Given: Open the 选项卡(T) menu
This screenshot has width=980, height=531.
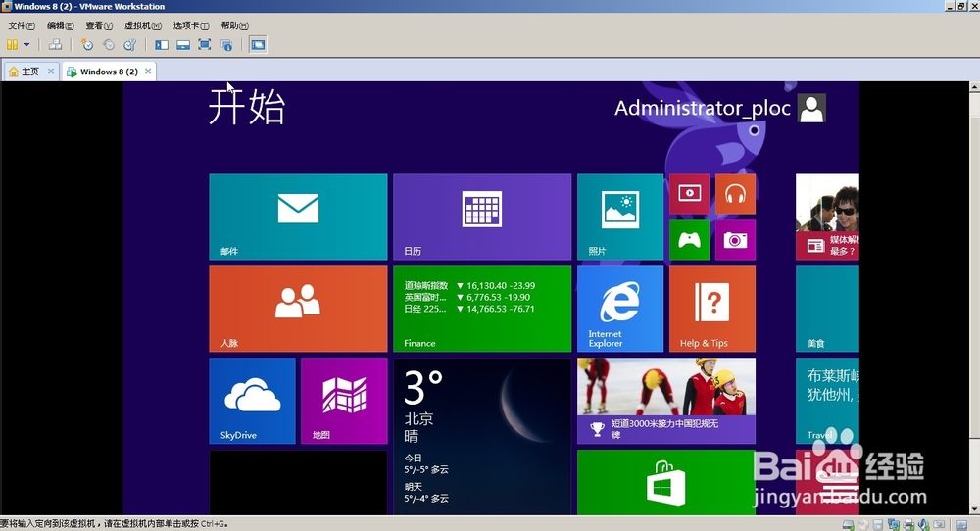Looking at the screenshot, I should (x=191, y=25).
